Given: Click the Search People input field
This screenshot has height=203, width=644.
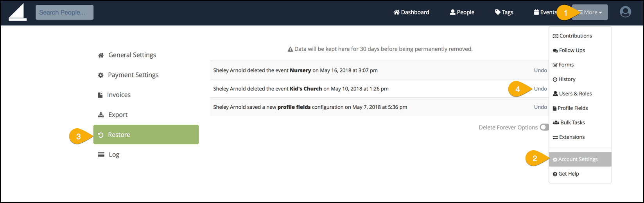Looking at the screenshot, I should (x=65, y=12).
